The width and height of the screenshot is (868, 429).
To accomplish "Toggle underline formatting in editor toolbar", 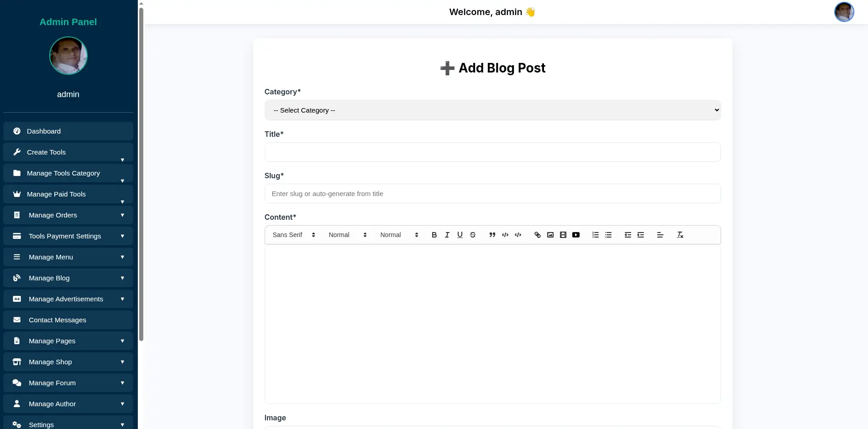I will tap(460, 235).
